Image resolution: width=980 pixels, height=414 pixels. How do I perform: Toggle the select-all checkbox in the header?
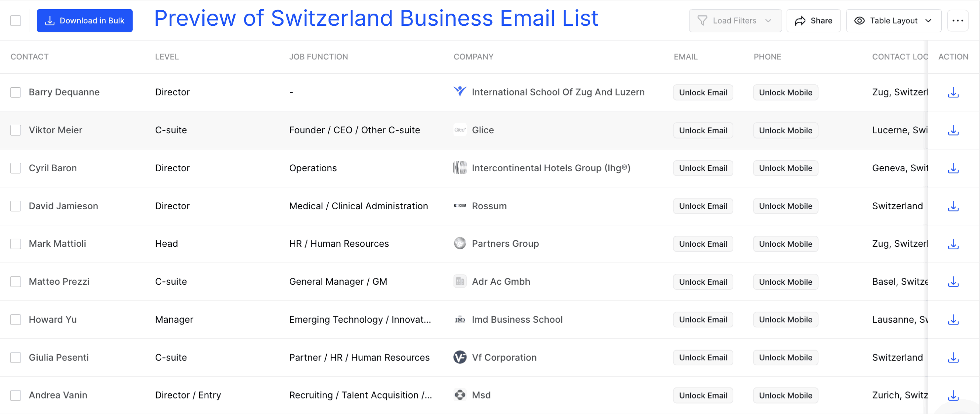click(15, 20)
